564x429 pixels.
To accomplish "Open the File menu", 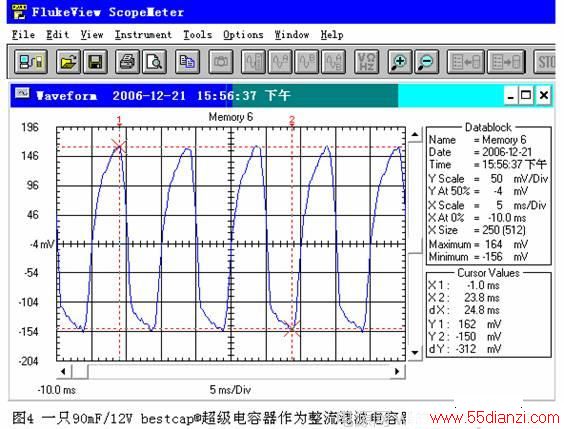I will click(23, 35).
